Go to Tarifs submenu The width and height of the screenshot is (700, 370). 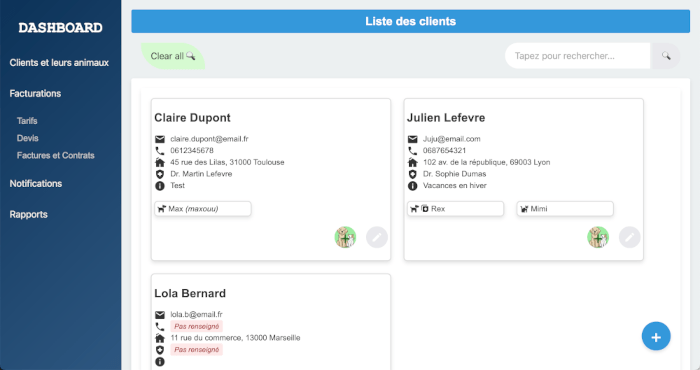pos(27,121)
